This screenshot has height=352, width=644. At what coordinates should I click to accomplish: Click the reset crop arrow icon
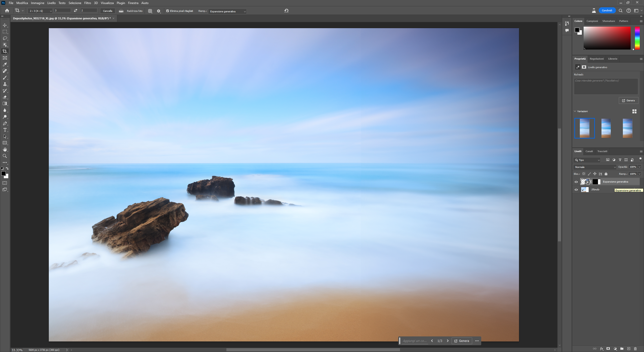pos(286,11)
